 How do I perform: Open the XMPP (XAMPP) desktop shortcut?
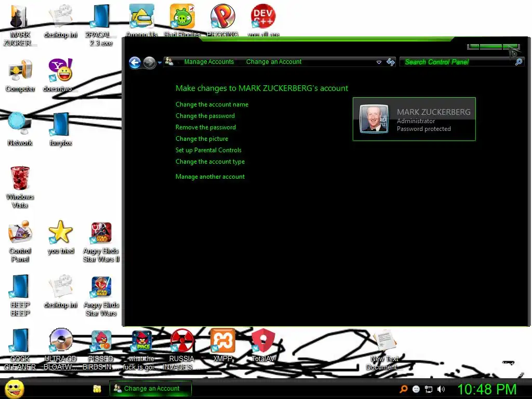(x=222, y=345)
